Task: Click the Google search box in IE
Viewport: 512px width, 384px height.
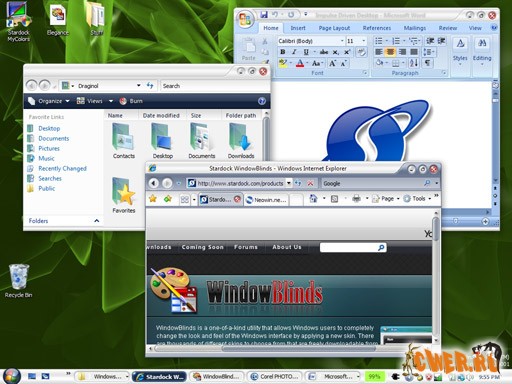Action: coord(372,183)
